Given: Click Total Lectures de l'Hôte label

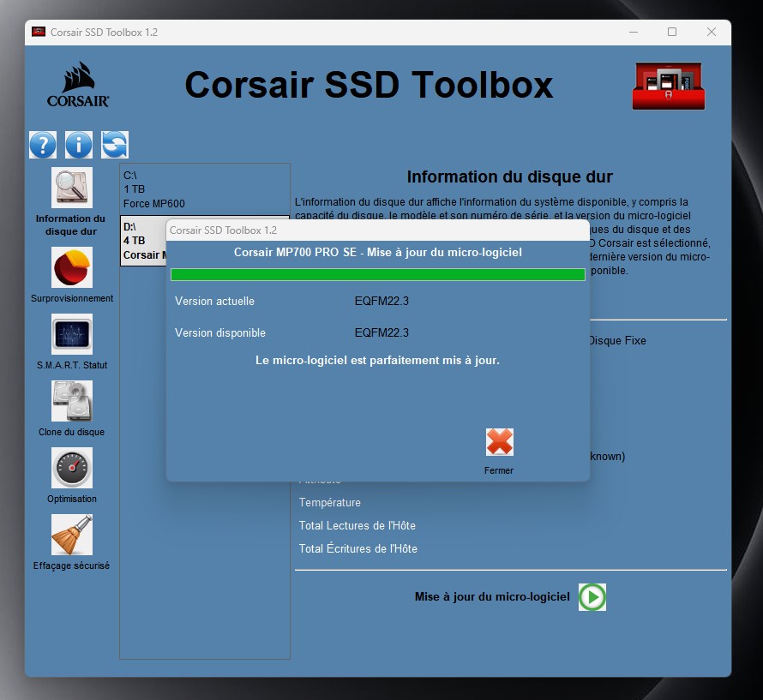Looking at the screenshot, I should coord(357,525).
